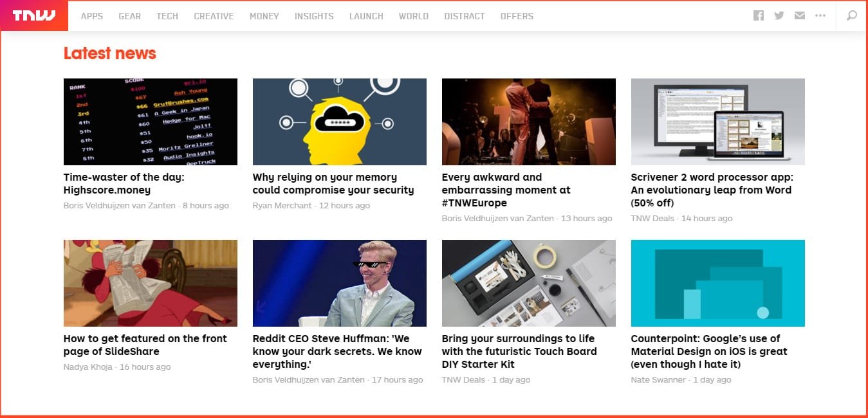Open the INSIGHTS section
This screenshot has width=868, height=418.
314,16
